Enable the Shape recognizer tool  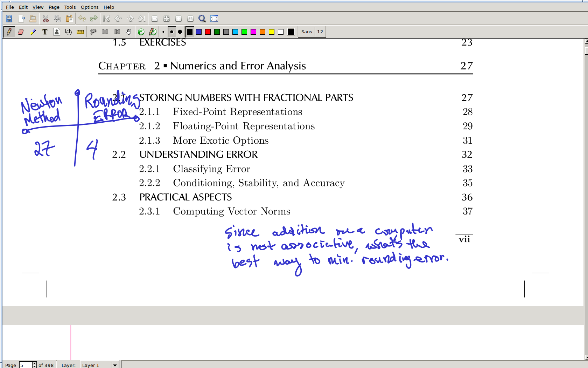(69, 32)
